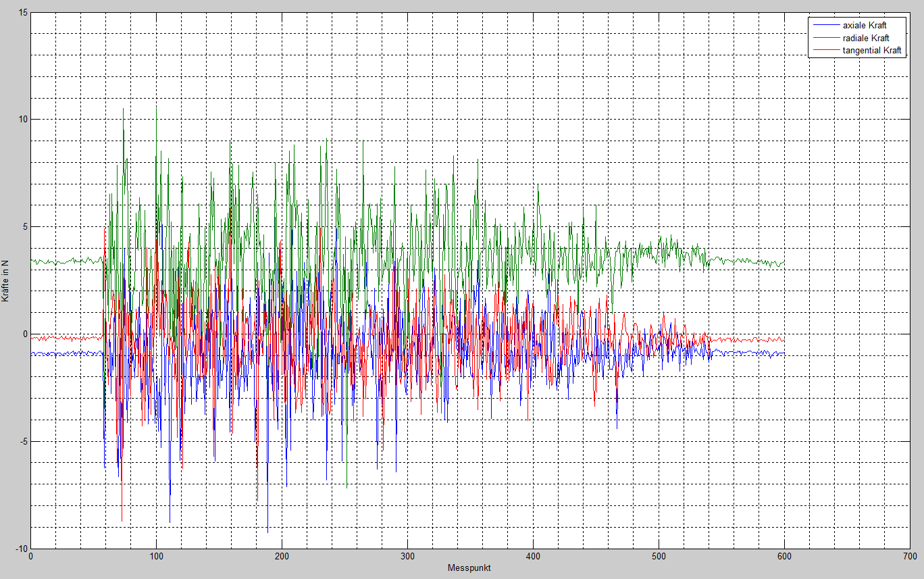
Task: Click the 'radiale Kraft' legend label
Action: [866, 38]
